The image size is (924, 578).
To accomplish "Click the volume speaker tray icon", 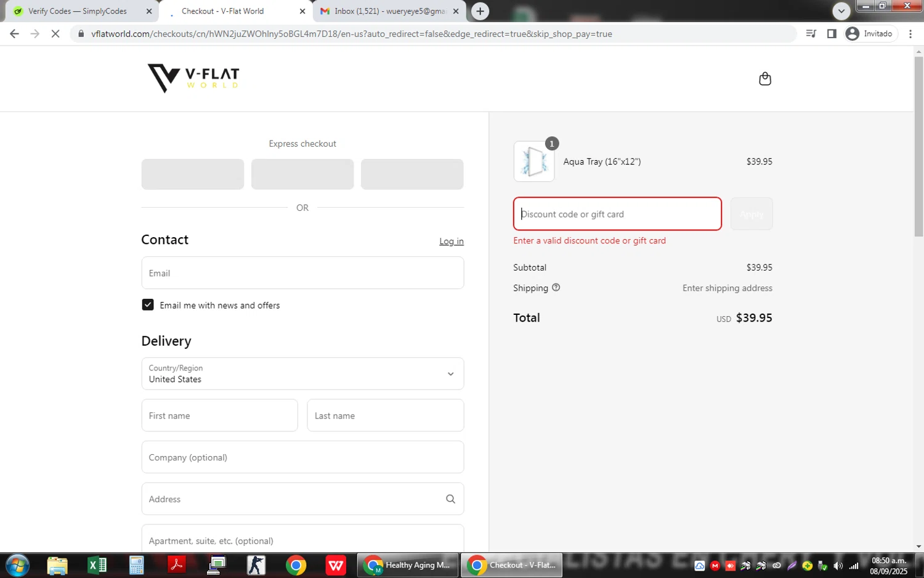I will click(x=838, y=566).
